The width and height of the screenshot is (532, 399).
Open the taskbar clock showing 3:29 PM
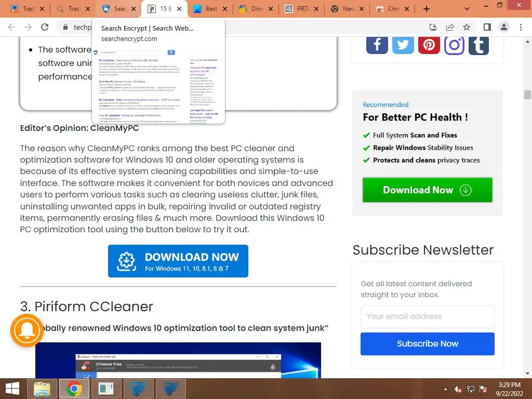click(509, 389)
